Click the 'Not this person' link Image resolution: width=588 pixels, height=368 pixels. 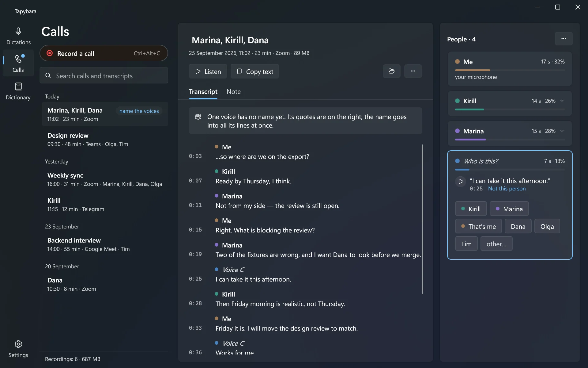[507, 189]
